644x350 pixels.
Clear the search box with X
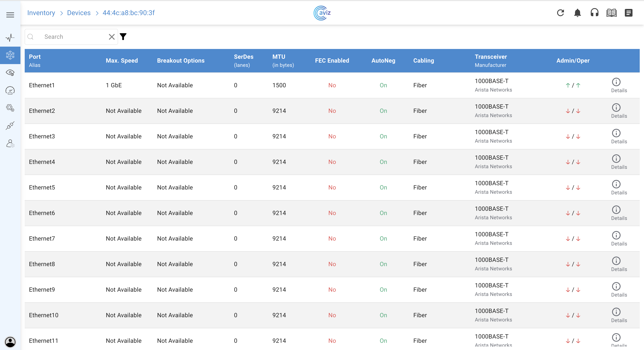pyautogui.click(x=112, y=37)
